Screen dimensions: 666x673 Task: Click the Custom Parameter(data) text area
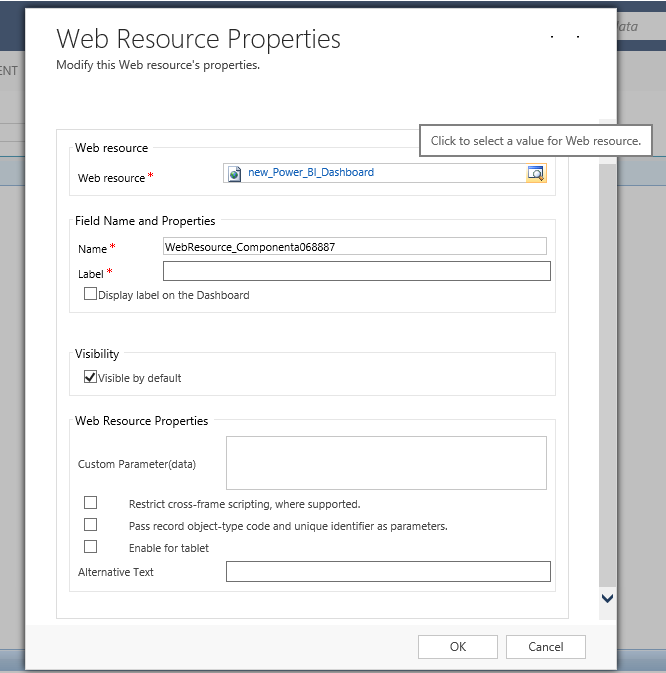[386, 462]
